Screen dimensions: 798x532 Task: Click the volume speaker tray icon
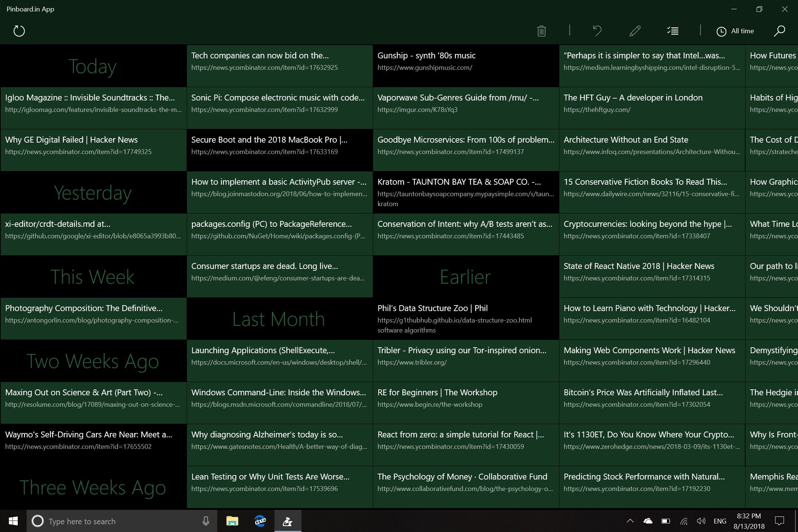click(x=701, y=521)
